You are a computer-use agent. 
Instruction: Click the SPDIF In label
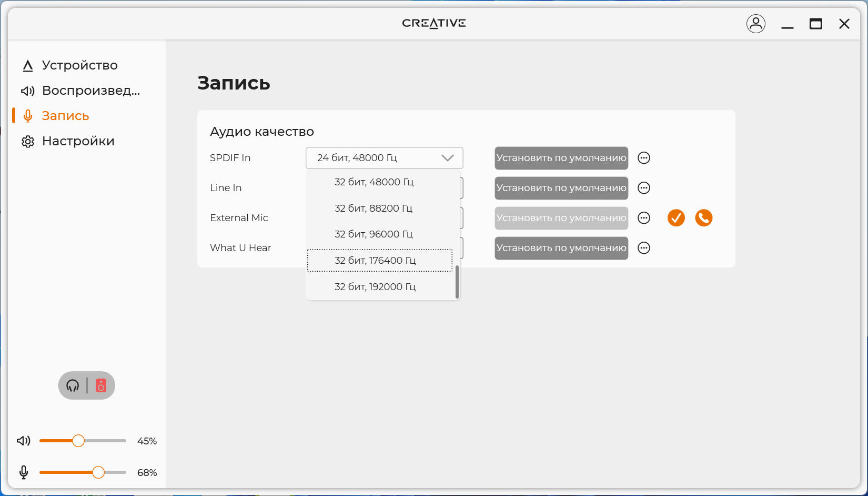pyautogui.click(x=230, y=158)
